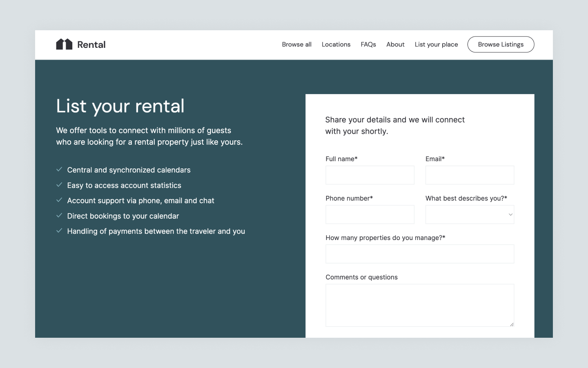Click the checkmark beside "Central and synchronized calendars"
This screenshot has width=588, height=368.
click(x=59, y=169)
